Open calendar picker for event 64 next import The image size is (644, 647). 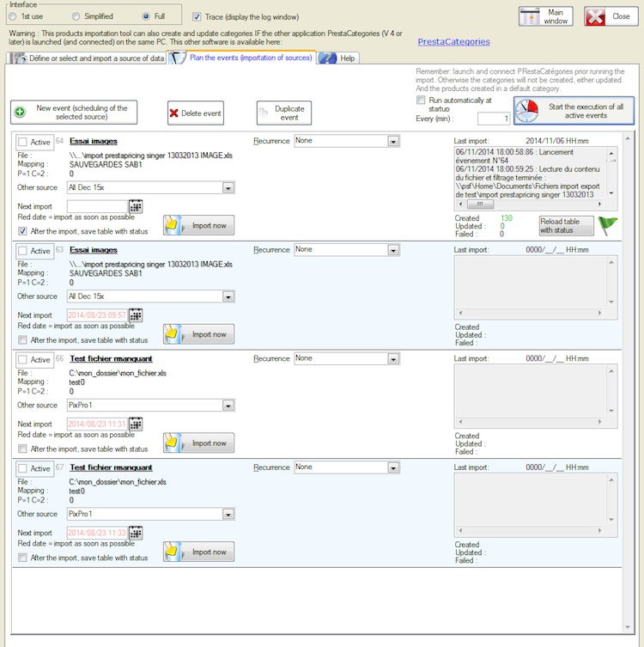tap(136, 206)
